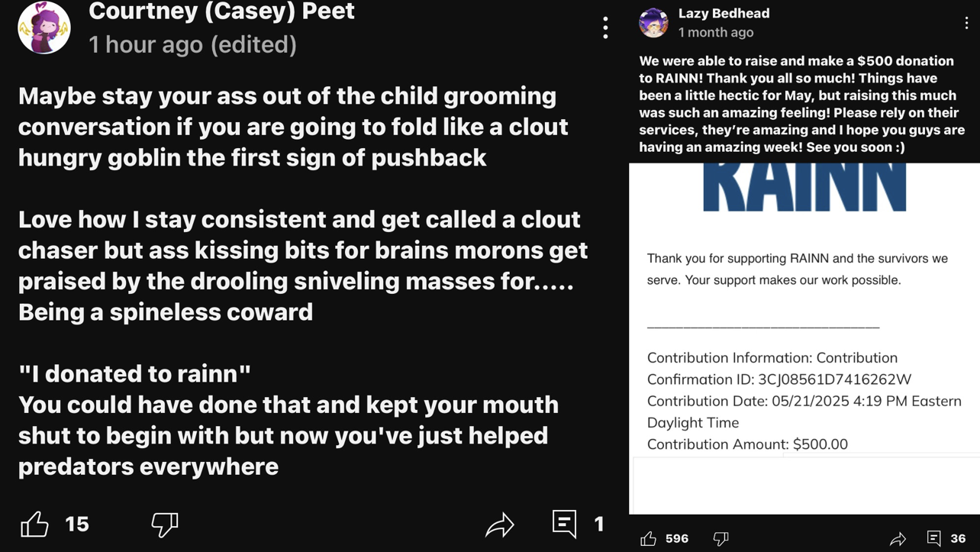Click the '1 month ago' timestamp
This screenshot has width=980, height=552.
point(716,32)
